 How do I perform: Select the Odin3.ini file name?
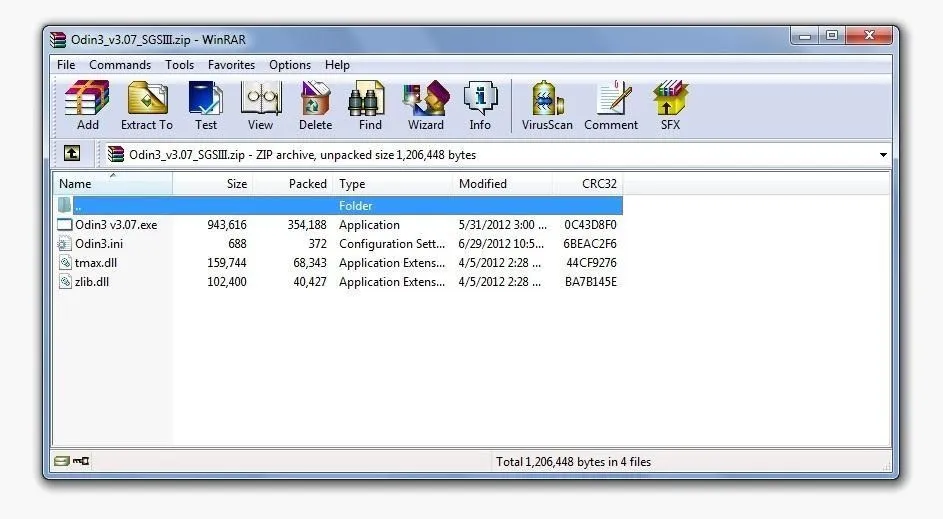[x=99, y=244]
